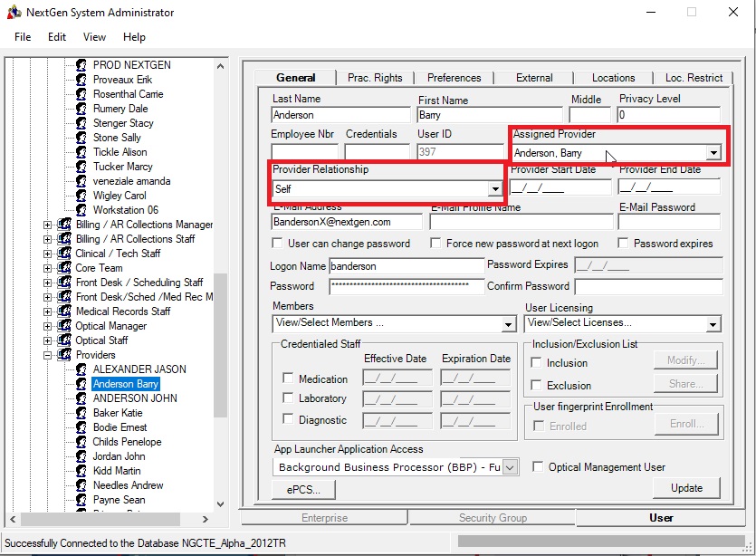
Task: Click the user icon beside Stone Sally
Action: 81,137
